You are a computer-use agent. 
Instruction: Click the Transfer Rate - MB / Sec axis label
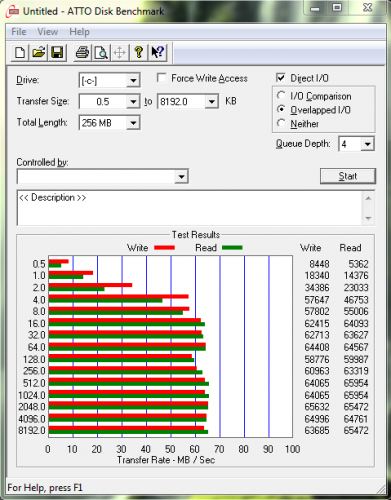click(166, 460)
